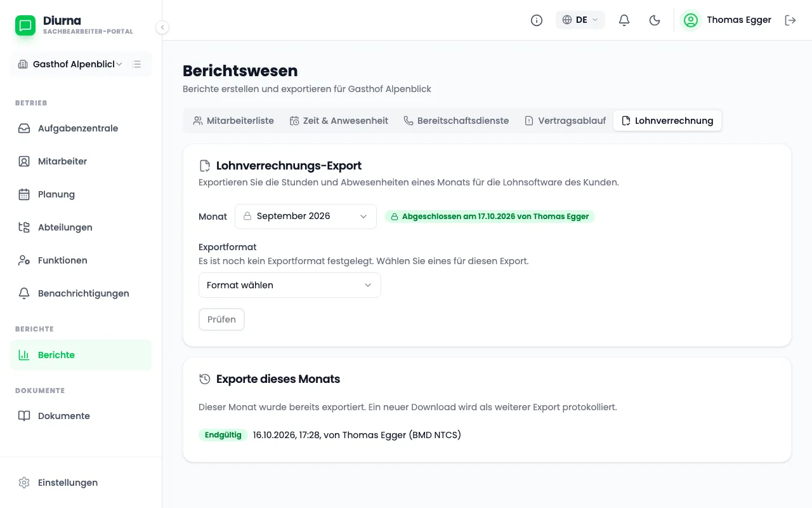Open the notifications bell in the header
812x508 pixels.
[x=624, y=20]
